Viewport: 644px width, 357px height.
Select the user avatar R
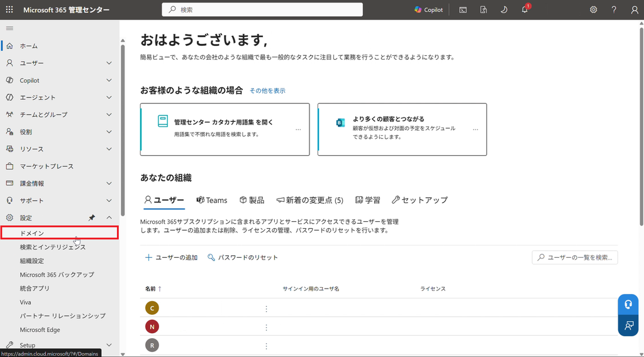coord(152,345)
